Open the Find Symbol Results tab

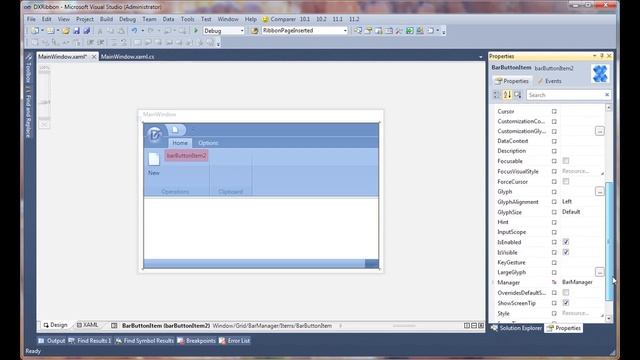[144, 340]
